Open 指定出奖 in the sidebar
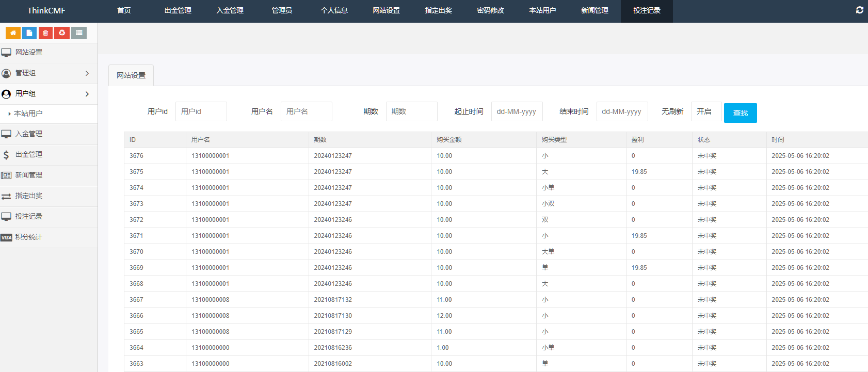 [x=29, y=196]
